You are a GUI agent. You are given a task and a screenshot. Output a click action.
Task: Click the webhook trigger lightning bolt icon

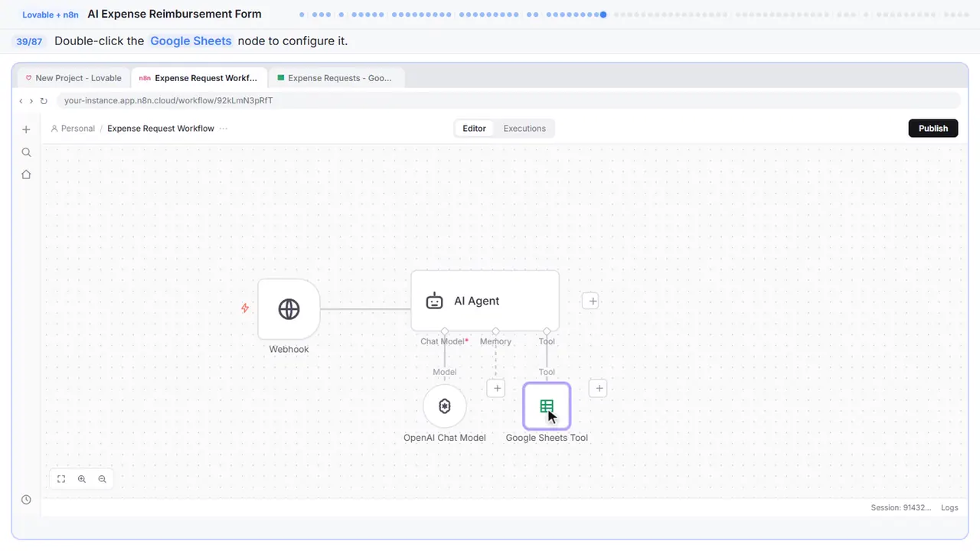pos(245,308)
